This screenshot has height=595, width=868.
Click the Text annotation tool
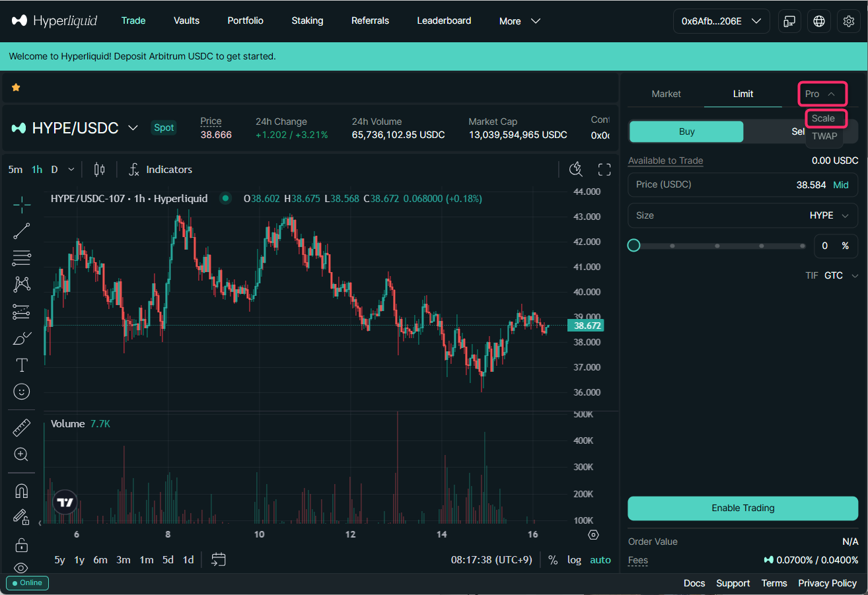[x=21, y=365]
